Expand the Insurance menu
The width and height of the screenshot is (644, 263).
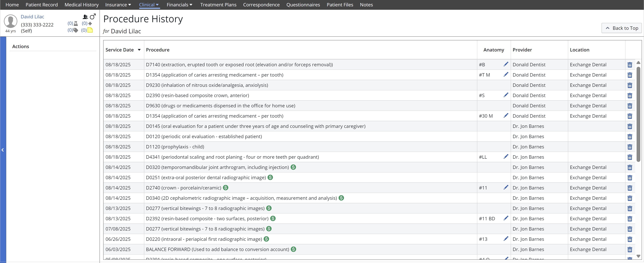(118, 5)
